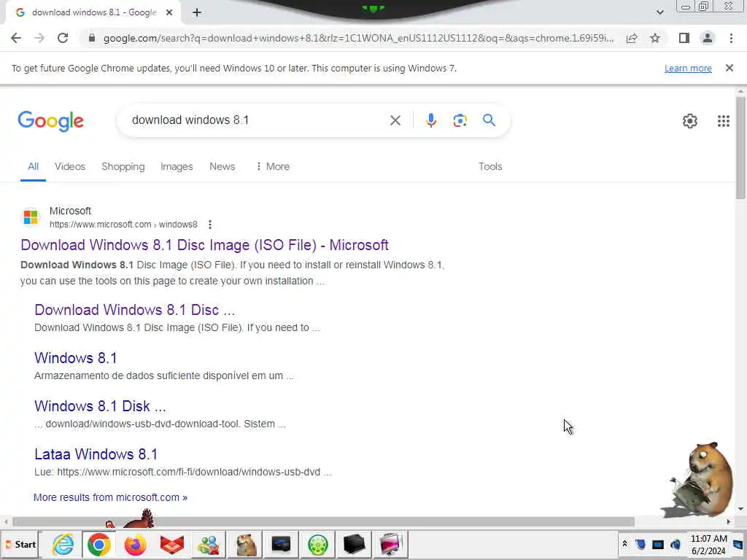This screenshot has width=747, height=560.
Task: Open Google quick settings gear
Action: pyautogui.click(x=690, y=121)
